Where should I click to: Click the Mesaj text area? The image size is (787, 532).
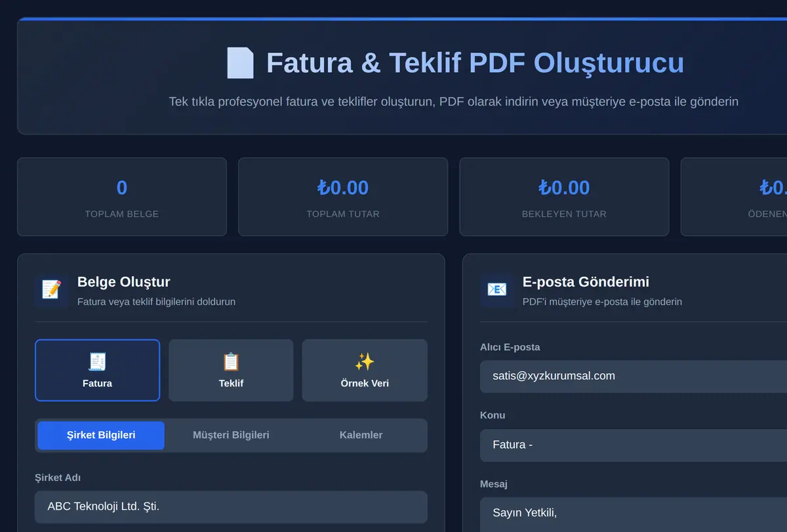point(634,515)
